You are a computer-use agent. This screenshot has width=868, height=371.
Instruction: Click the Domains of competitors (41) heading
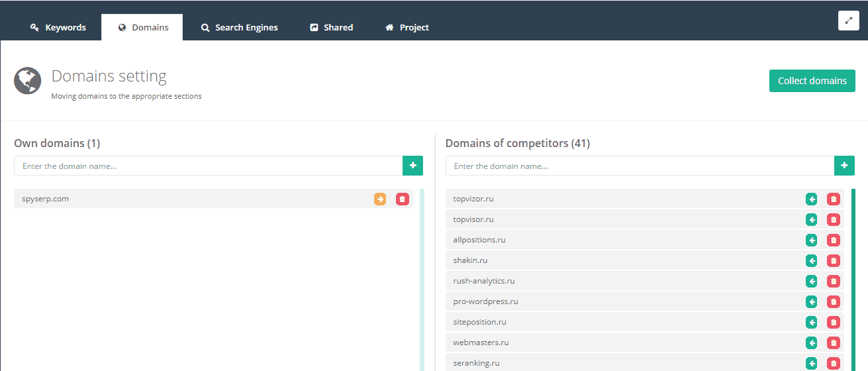[518, 143]
